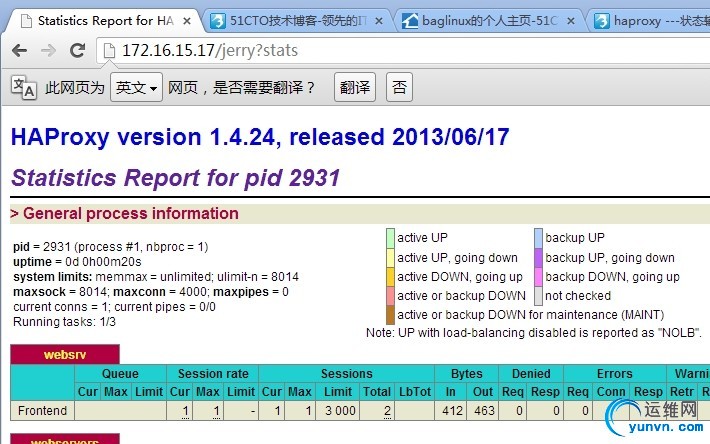Click the 否 button to decline translation
This screenshot has width=710, height=444.
click(x=399, y=87)
